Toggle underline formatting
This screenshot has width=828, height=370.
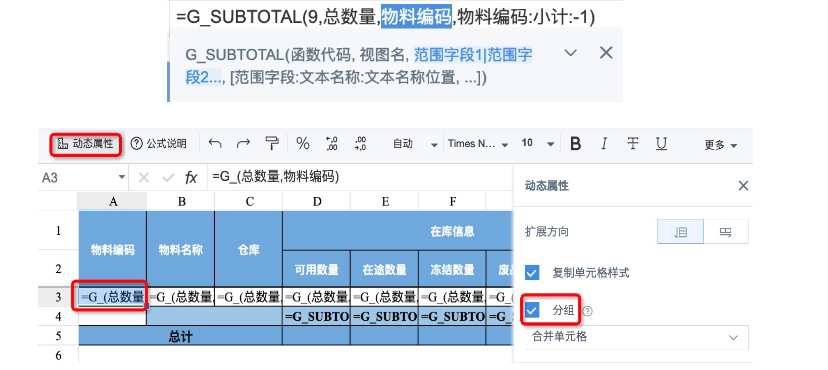(x=661, y=144)
